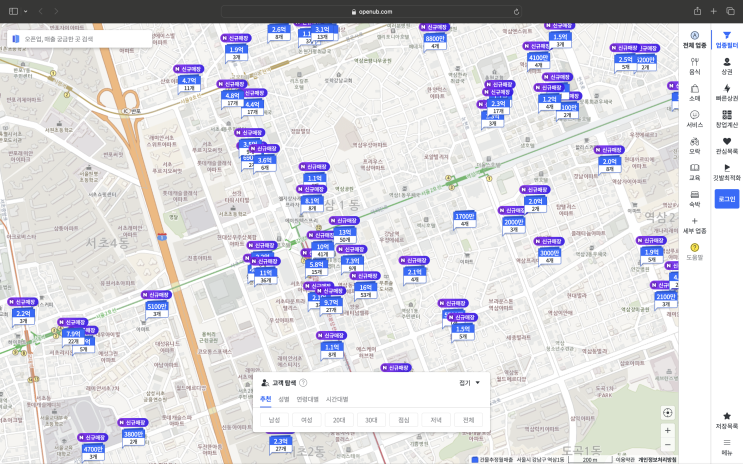Screen dimensions: 743x464
Task: Select the 오락 (entertainment) category
Action: [694, 145]
